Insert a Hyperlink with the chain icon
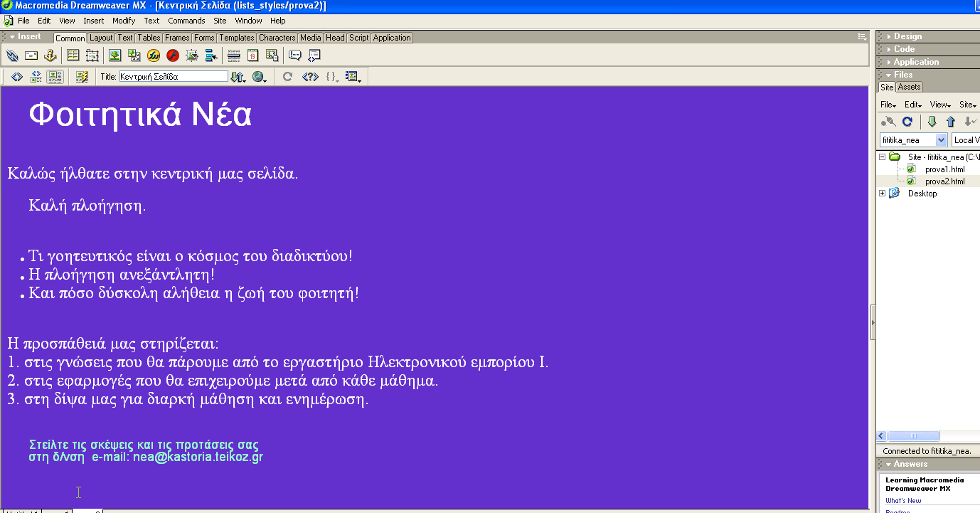The width and height of the screenshot is (980, 513). pos(12,55)
